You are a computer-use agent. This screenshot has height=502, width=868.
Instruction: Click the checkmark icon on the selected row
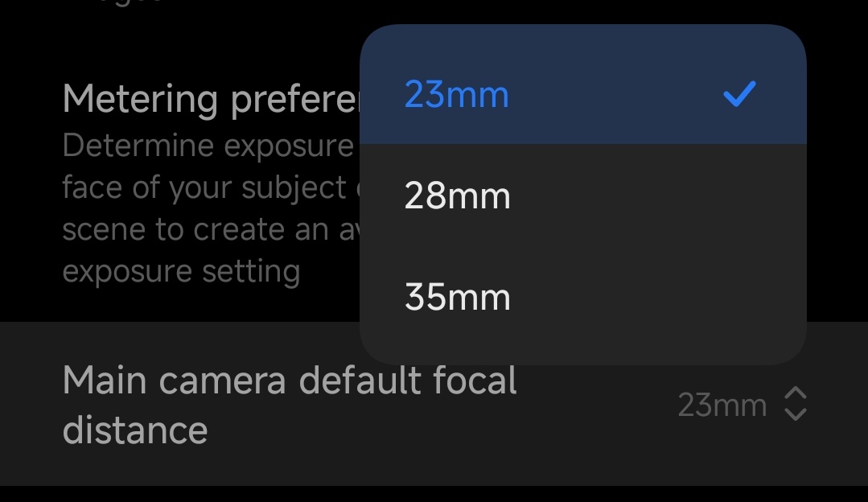[x=741, y=94]
